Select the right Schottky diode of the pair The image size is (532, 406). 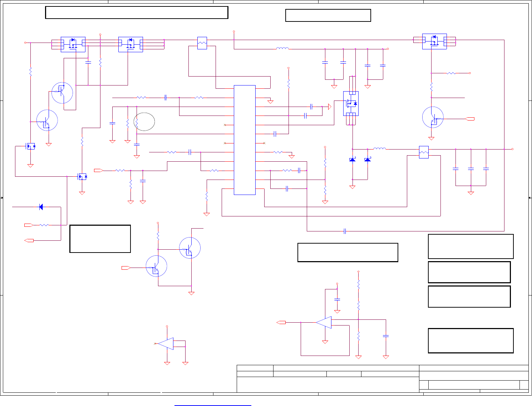(x=368, y=160)
